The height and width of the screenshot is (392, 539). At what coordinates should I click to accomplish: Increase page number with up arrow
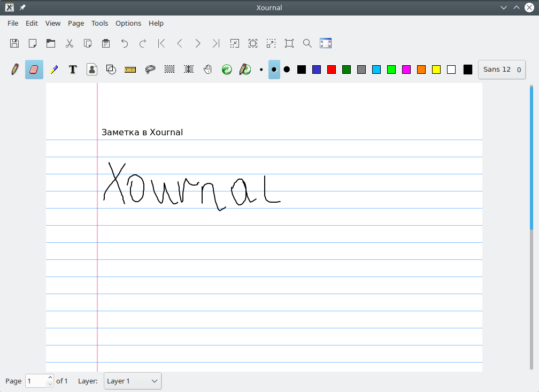[x=50, y=378]
